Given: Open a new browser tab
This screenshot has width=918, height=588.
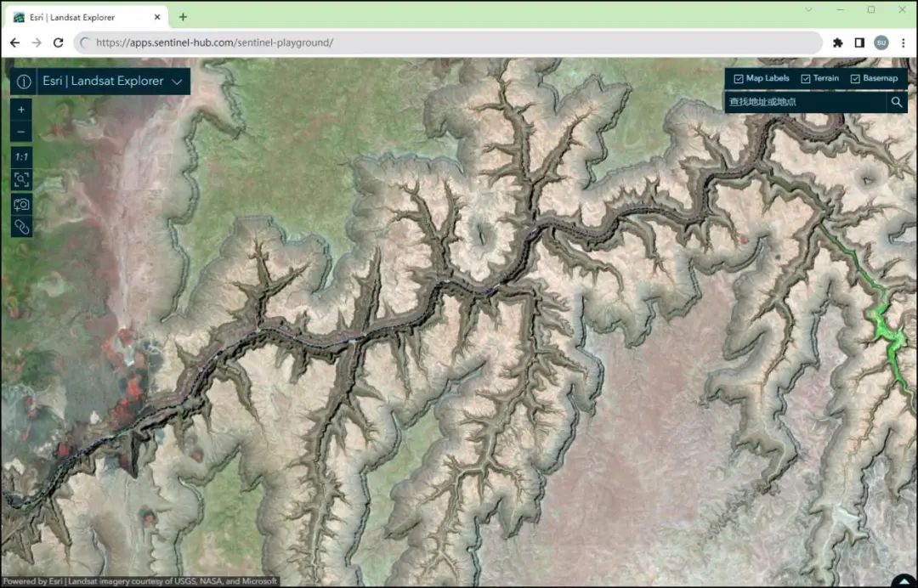Looking at the screenshot, I should [183, 16].
